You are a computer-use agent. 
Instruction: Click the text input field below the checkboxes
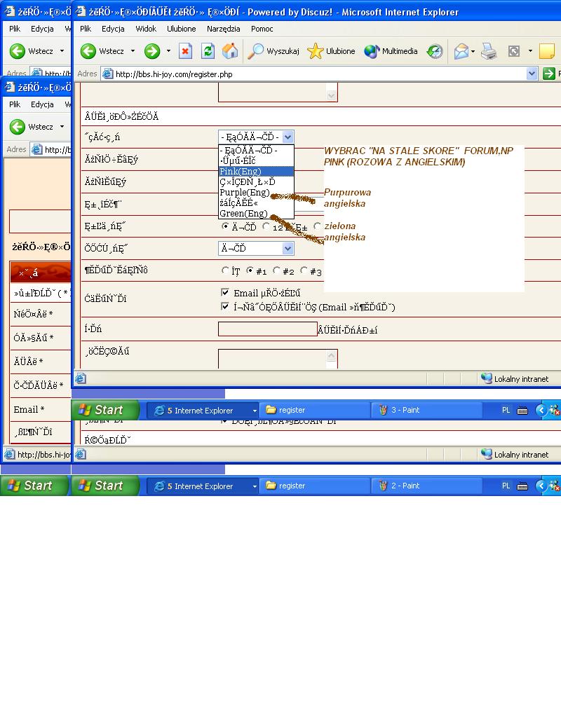click(x=267, y=329)
